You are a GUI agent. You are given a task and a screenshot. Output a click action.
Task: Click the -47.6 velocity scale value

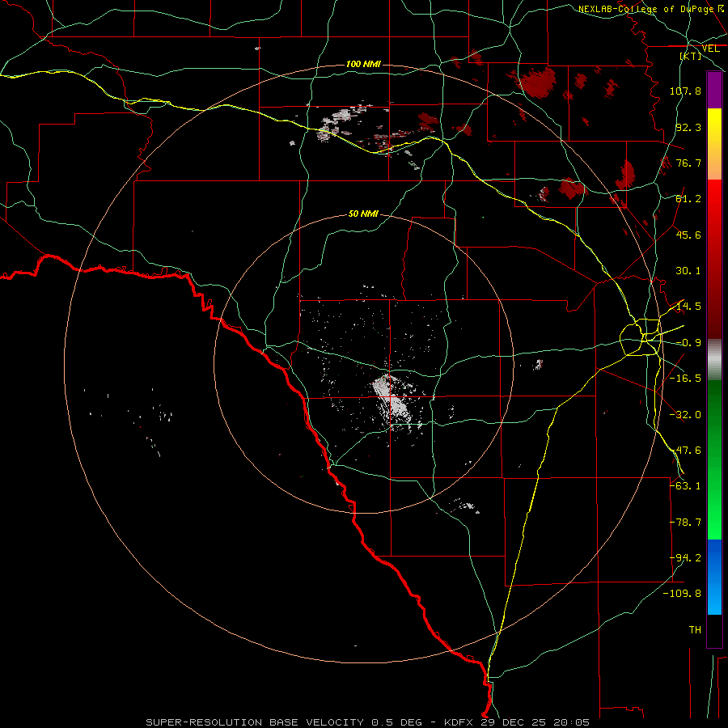click(685, 451)
